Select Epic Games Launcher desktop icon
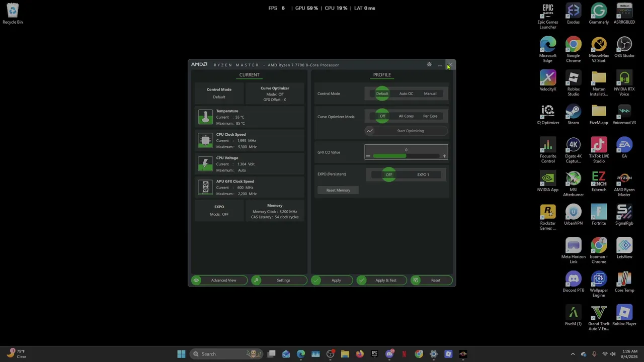This screenshot has width=644, height=362. 548,17
